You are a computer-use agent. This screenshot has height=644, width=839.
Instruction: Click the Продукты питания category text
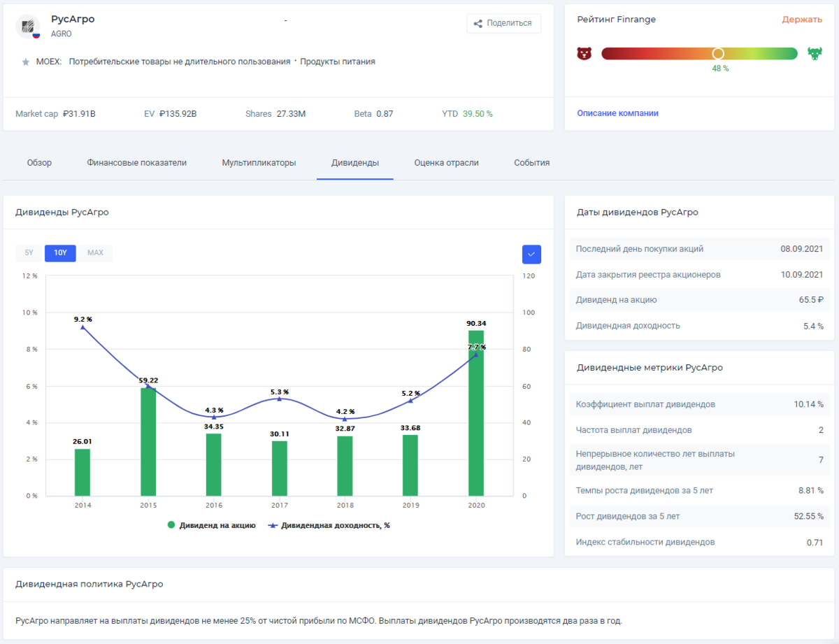[338, 62]
